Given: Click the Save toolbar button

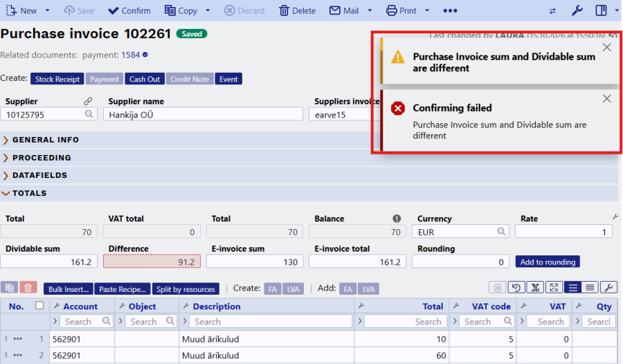Looking at the screenshot, I should click(79, 11).
